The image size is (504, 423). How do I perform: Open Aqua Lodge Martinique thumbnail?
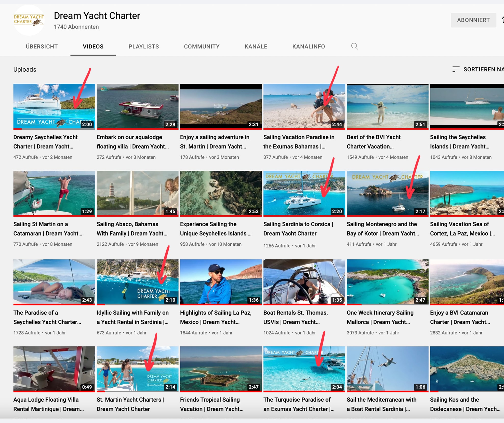pyautogui.click(x=54, y=369)
